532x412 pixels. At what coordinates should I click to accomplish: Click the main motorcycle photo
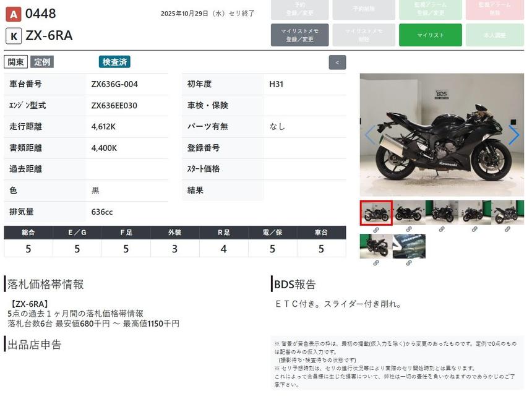442,135
